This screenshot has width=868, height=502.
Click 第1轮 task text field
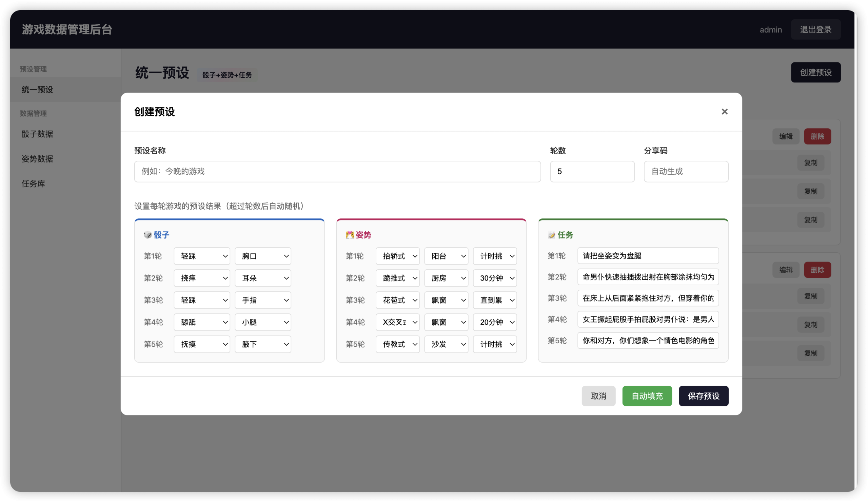(x=648, y=256)
